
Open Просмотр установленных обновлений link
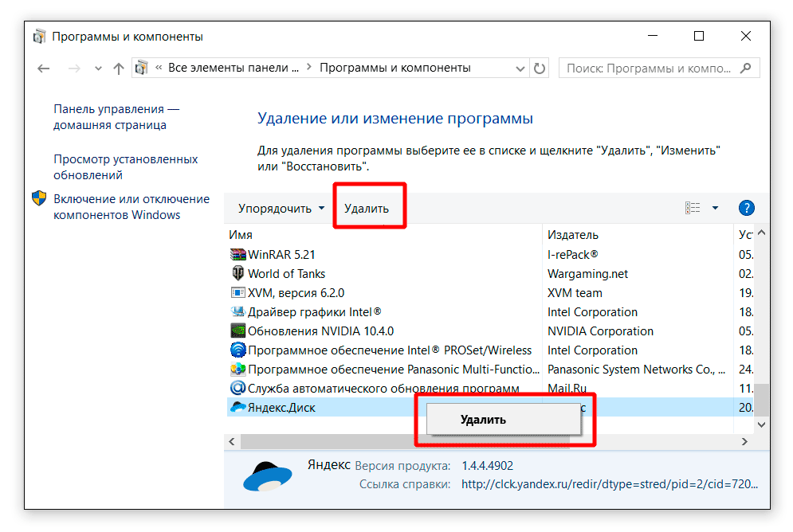[125, 167]
